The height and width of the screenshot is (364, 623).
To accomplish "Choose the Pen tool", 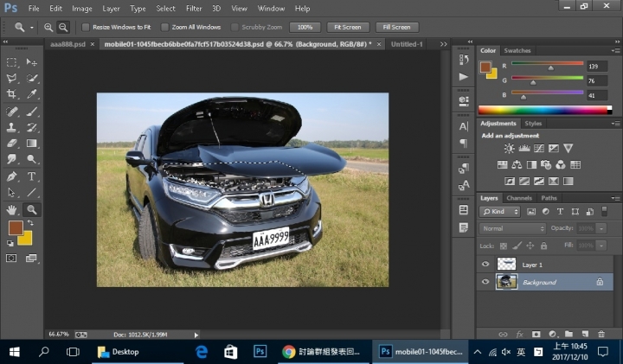I will coord(12,176).
